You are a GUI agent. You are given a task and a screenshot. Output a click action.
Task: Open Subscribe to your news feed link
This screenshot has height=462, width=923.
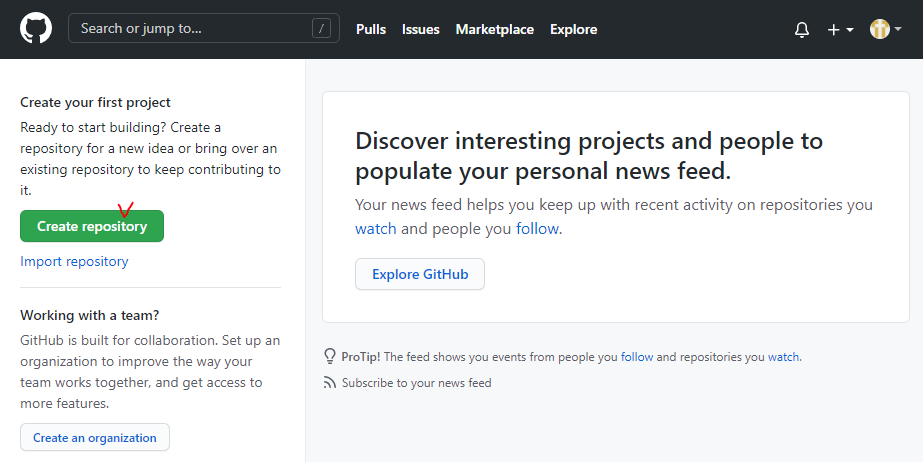[x=416, y=383]
